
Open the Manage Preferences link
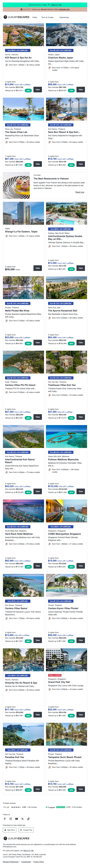click(x=11, y=862)
